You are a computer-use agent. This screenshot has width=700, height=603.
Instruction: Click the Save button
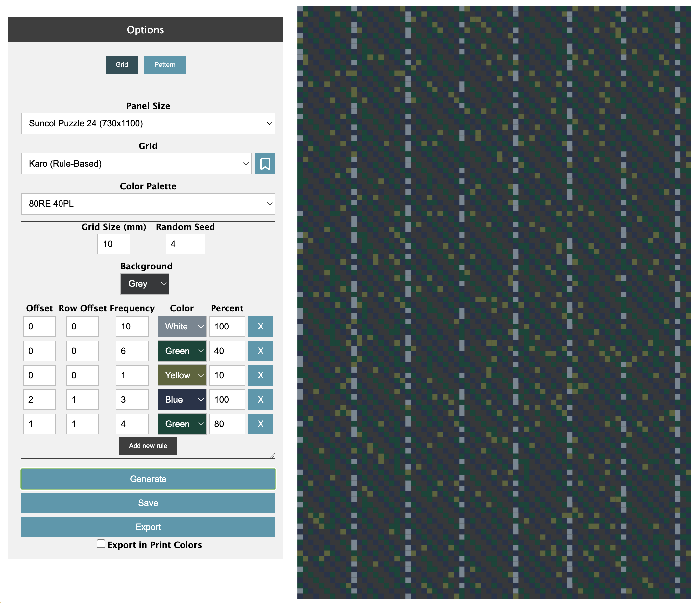(x=148, y=503)
